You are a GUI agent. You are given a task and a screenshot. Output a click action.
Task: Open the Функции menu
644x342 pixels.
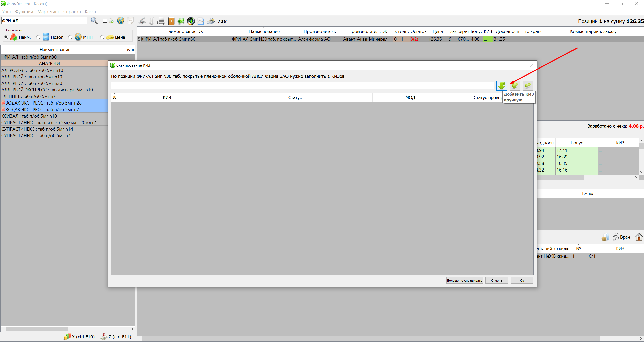click(x=24, y=12)
